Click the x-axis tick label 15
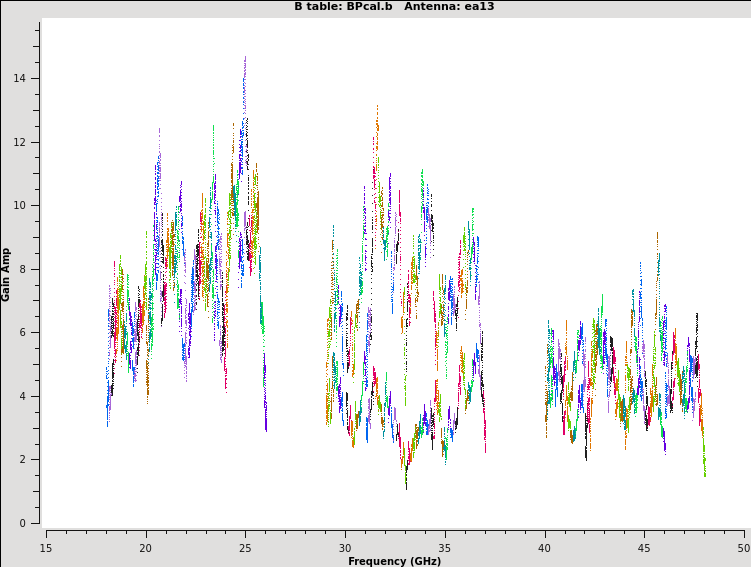Image resolution: width=751 pixels, height=567 pixels. click(x=46, y=548)
